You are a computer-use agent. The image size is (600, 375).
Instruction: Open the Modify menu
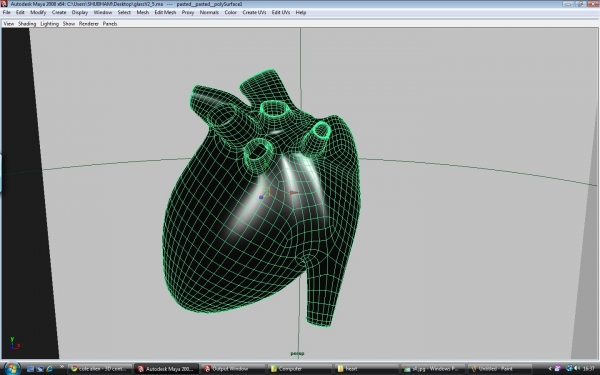point(38,12)
